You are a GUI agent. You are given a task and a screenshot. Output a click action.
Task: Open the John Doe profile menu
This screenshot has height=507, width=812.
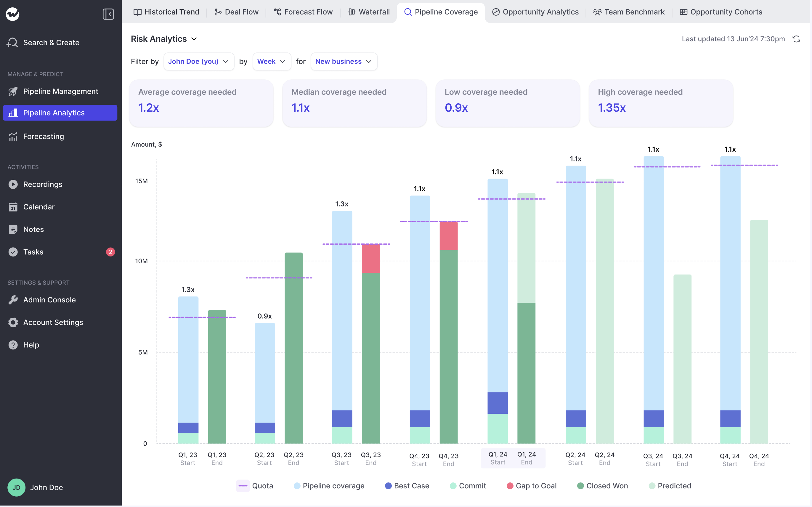coord(35,487)
